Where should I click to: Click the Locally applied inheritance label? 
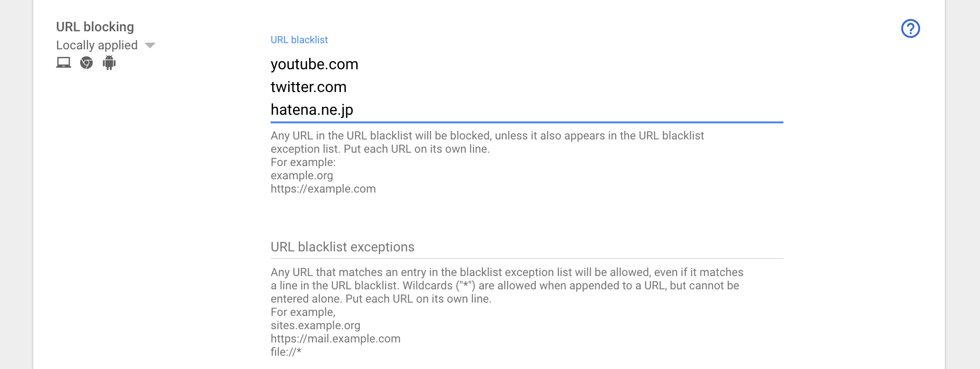(97, 45)
